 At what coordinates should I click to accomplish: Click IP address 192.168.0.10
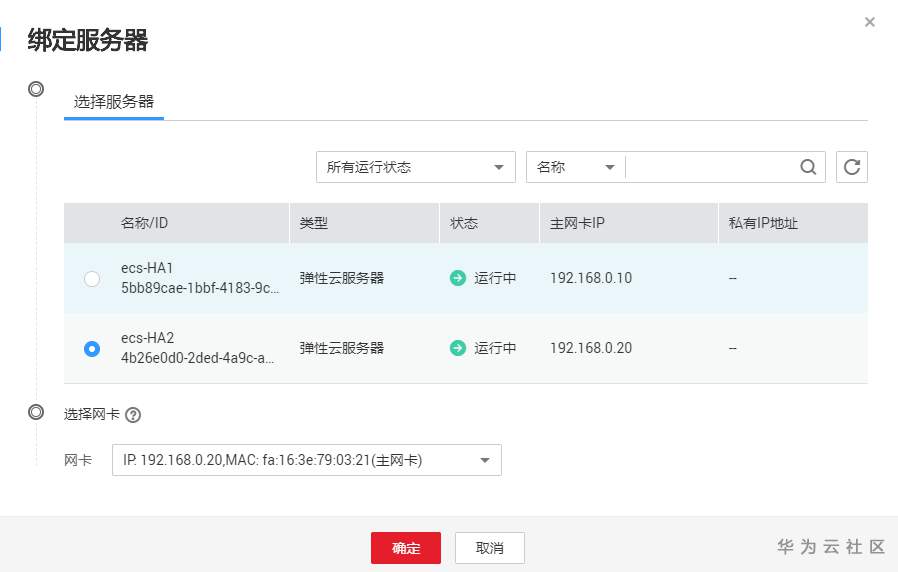click(x=591, y=278)
